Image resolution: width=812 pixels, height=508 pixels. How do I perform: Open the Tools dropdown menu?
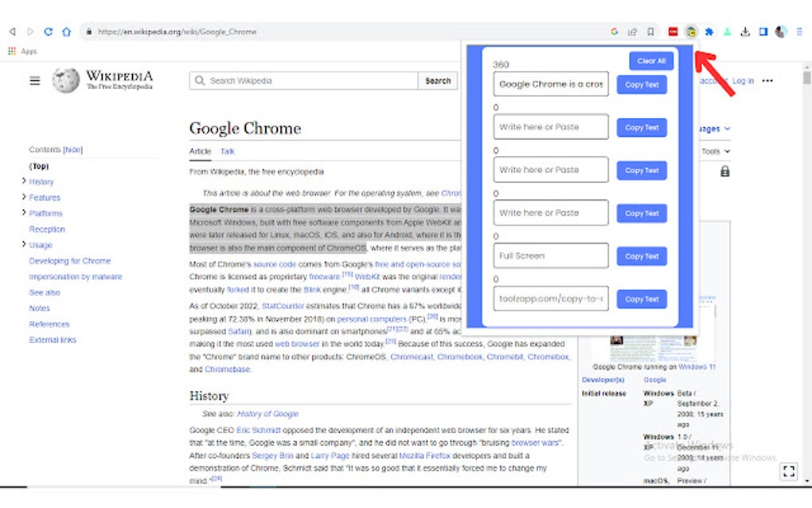point(714,150)
